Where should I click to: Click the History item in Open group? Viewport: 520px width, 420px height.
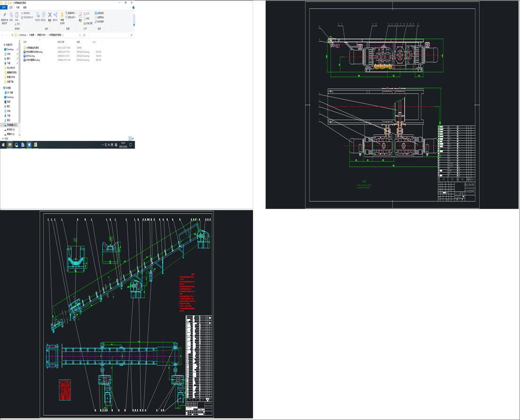tap(89, 23)
